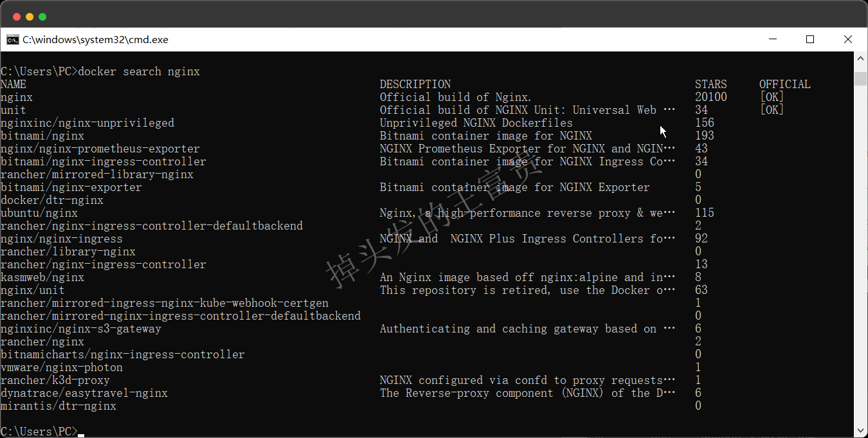Click the cmd.exe icon in title bar

(12, 39)
